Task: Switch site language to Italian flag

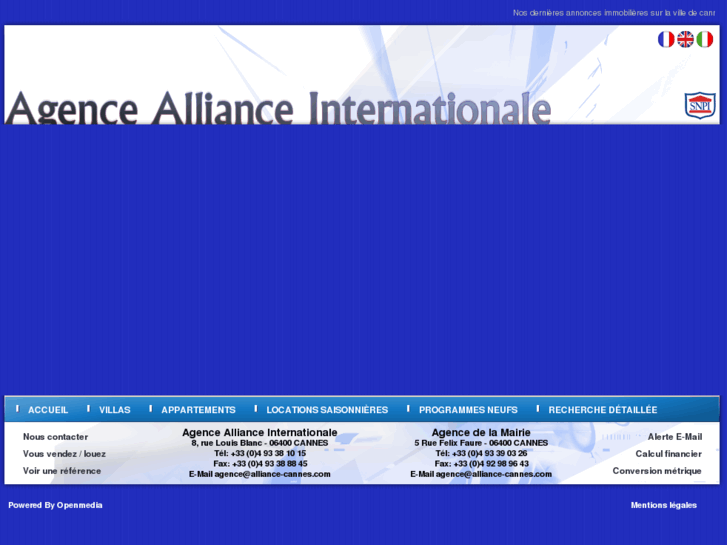Action: (705, 39)
